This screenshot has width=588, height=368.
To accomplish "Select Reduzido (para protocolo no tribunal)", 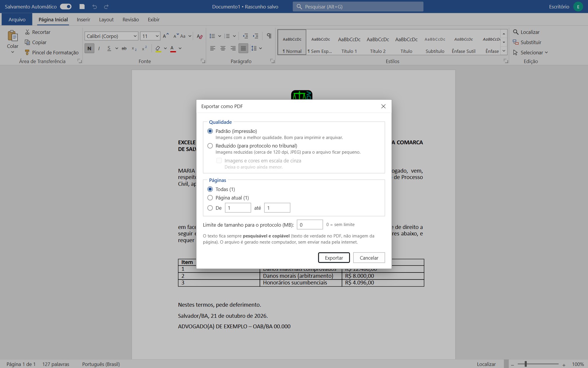I will (x=210, y=146).
